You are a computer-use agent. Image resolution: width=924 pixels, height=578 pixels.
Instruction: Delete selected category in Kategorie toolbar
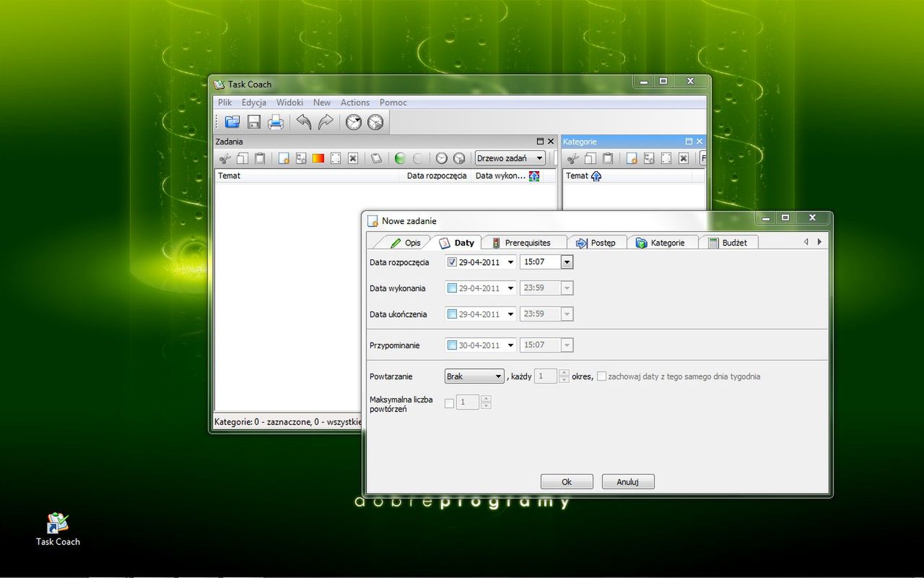point(684,158)
